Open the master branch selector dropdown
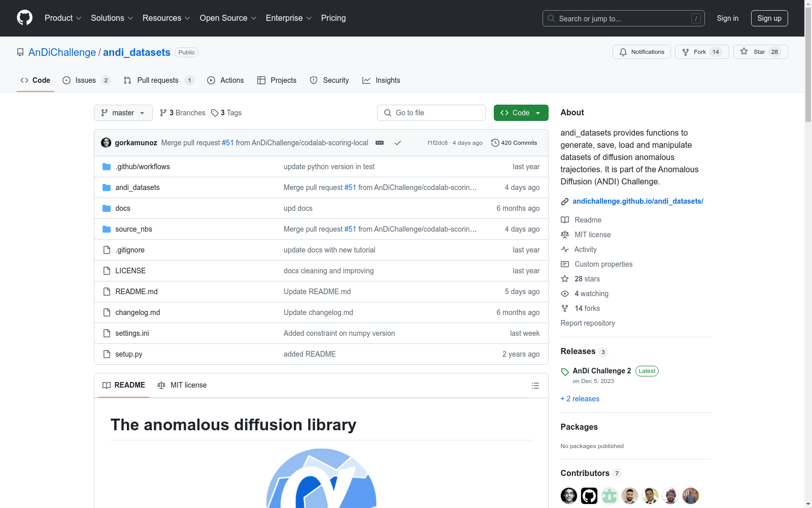This screenshot has height=508, width=812. 123,113
